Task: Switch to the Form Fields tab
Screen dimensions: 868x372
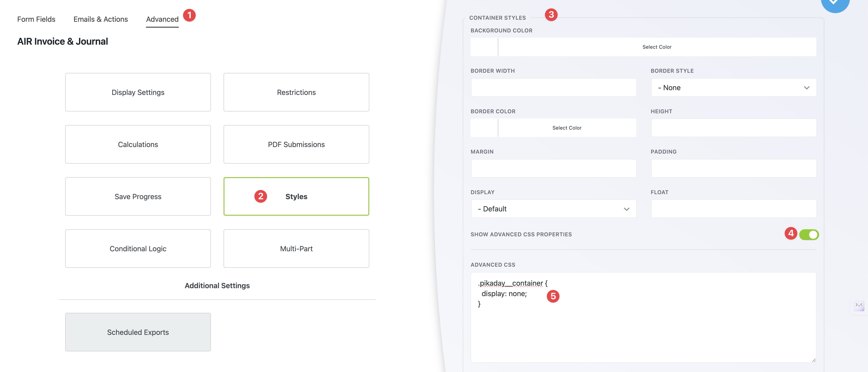Action: 36,19
